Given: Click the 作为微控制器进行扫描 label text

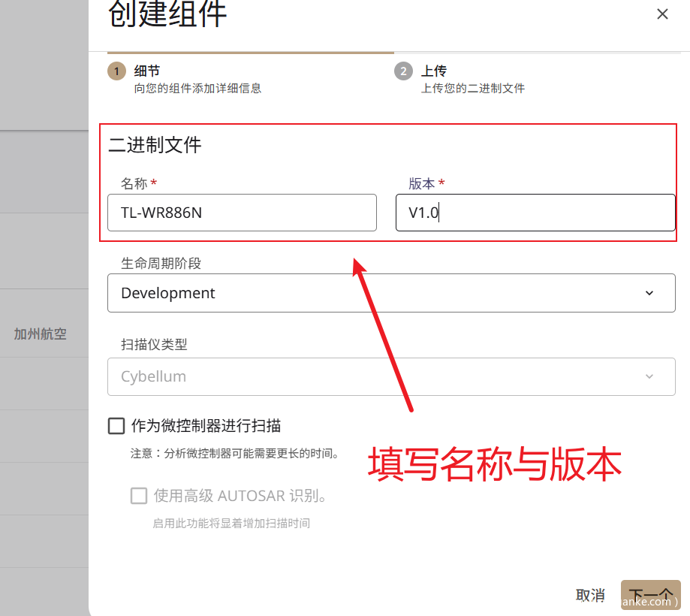Looking at the screenshot, I should pos(206,427).
